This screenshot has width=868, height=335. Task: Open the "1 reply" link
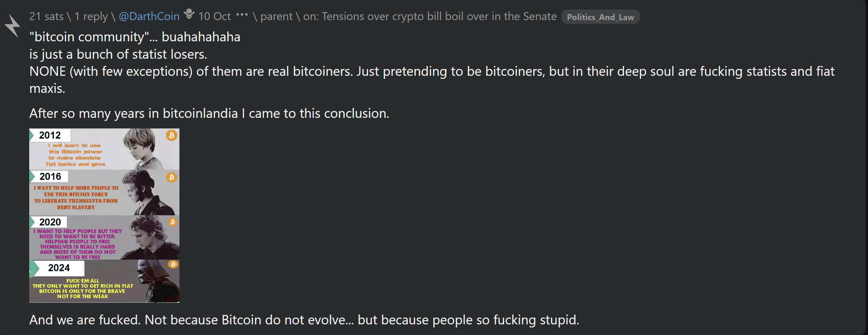(x=91, y=16)
